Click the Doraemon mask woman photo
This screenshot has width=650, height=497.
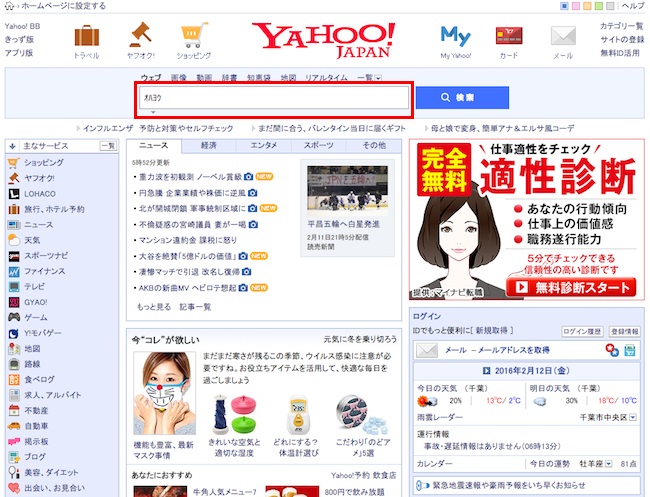click(x=165, y=393)
